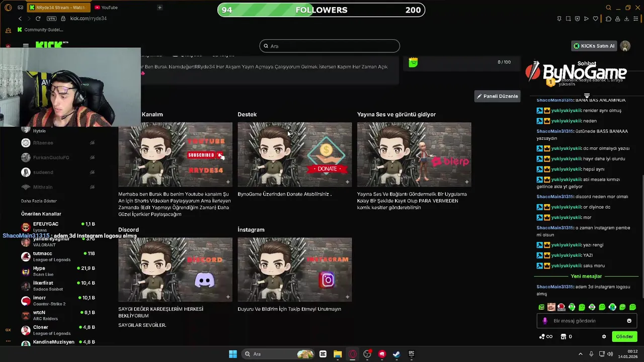Open a new browser tab
Viewport: 644px width, 362px height.
pyautogui.click(x=159, y=8)
